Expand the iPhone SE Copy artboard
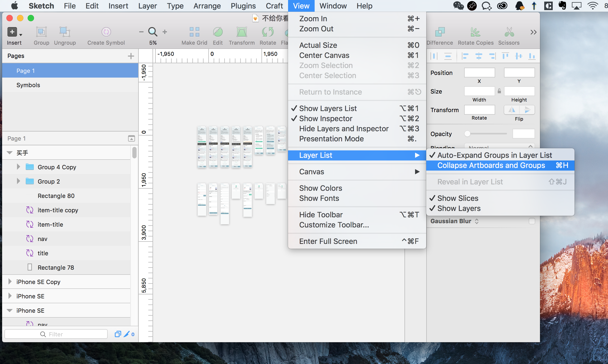The width and height of the screenshot is (608, 364). coord(10,282)
